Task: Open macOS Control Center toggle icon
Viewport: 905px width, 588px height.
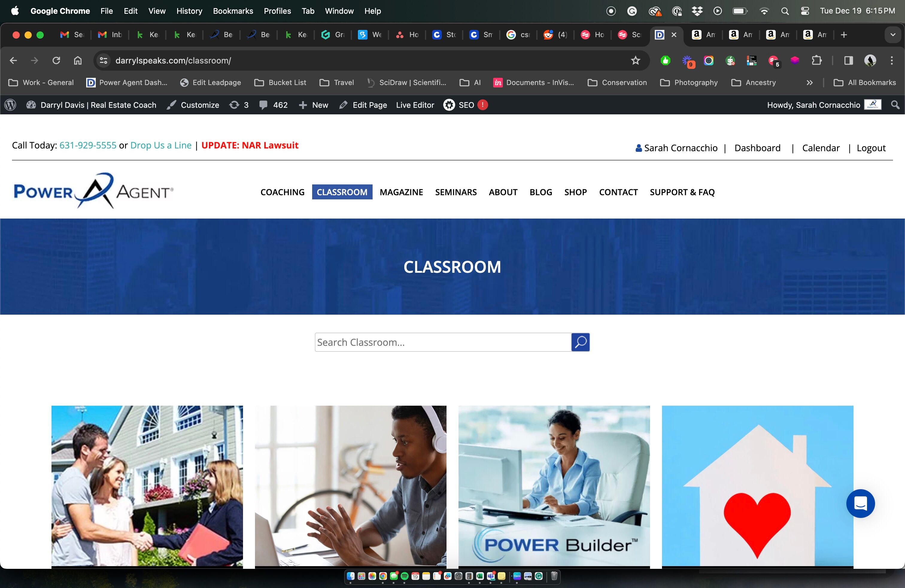Action: (x=805, y=11)
